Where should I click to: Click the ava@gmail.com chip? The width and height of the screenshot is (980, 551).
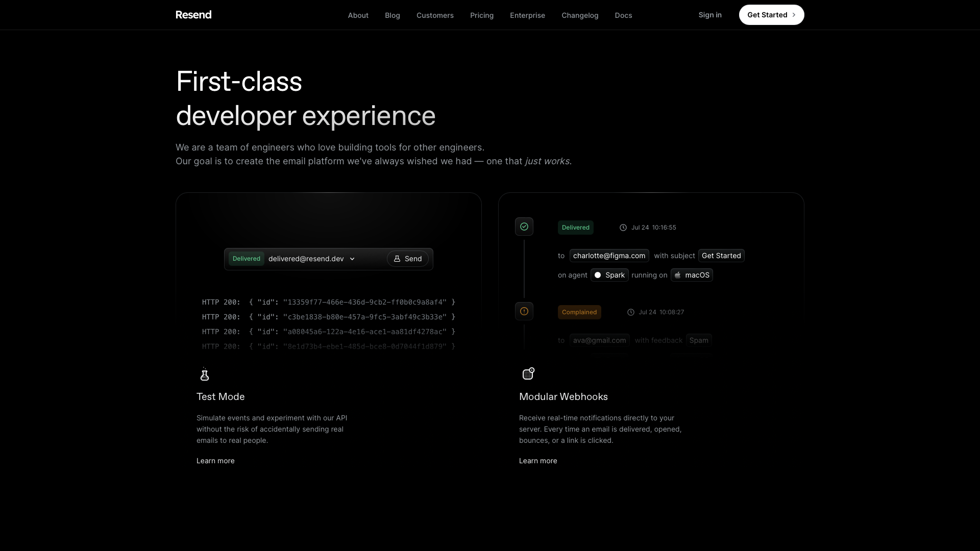tap(599, 340)
